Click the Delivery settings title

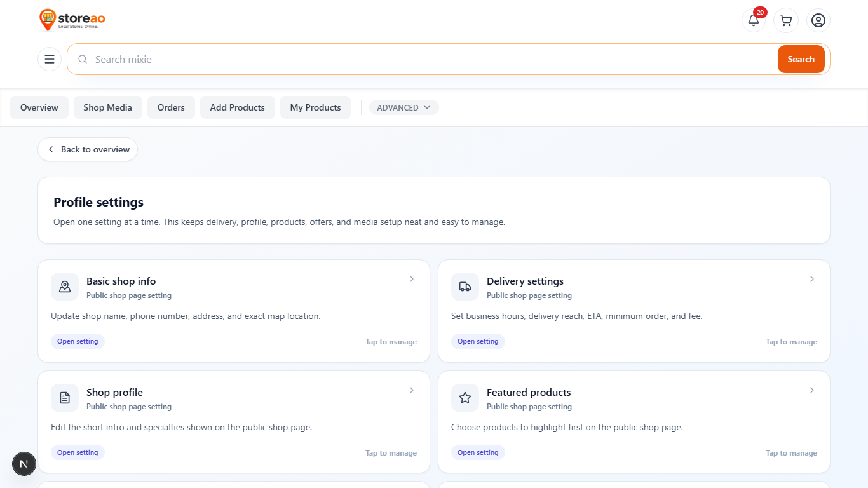click(526, 281)
